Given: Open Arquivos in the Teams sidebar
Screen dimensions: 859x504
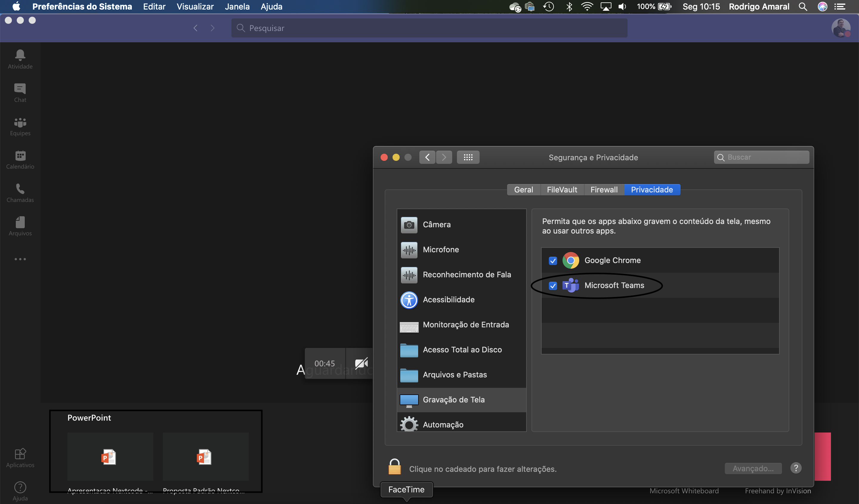Looking at the screenshot, I should [x=20, y=226].
